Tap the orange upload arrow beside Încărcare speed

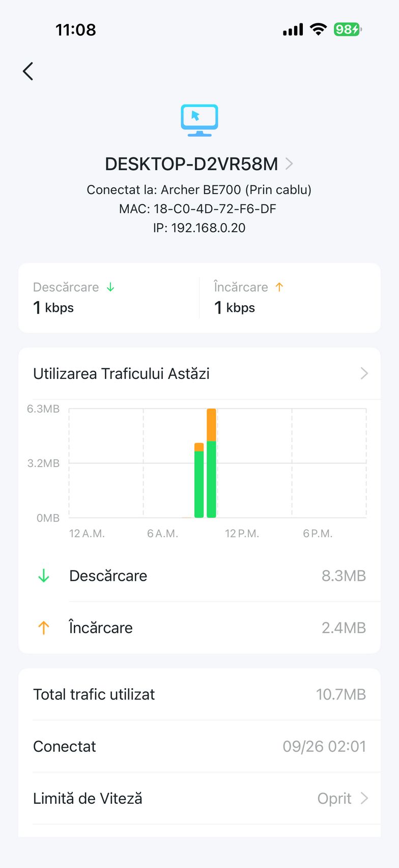pyautogui.click(x=279, y=287)
